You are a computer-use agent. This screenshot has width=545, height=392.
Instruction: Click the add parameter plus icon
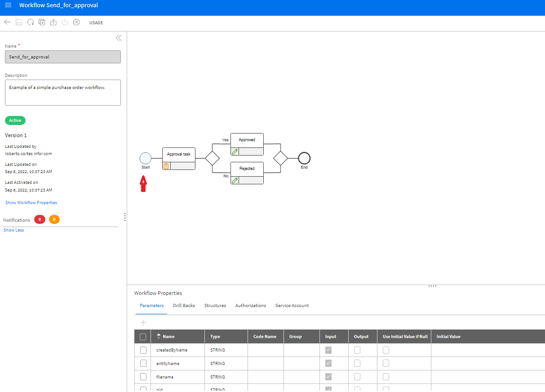(x=143, y=323)
